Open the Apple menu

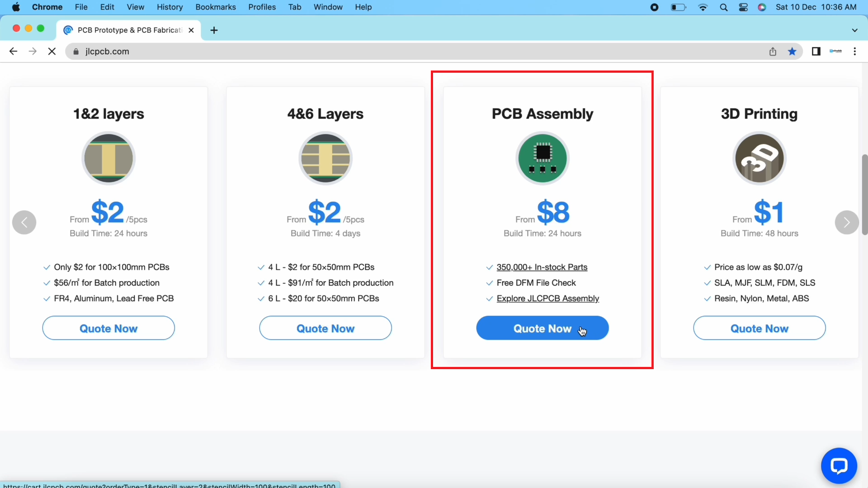[16, 7]
